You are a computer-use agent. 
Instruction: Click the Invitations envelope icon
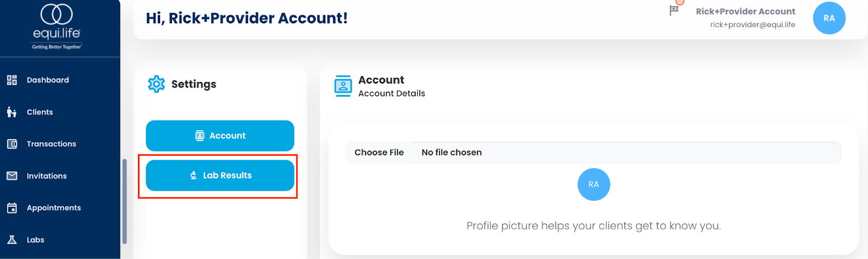coord(12,176)
